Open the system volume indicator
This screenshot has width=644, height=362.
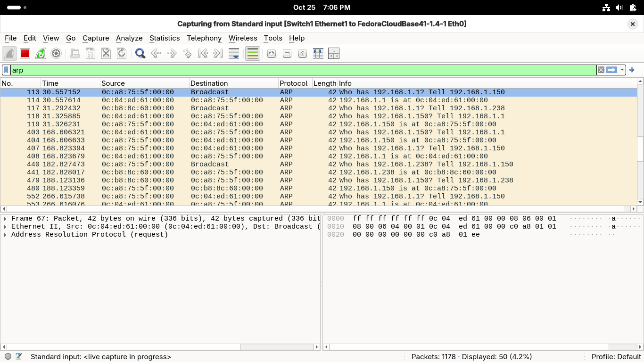point(619,8)
